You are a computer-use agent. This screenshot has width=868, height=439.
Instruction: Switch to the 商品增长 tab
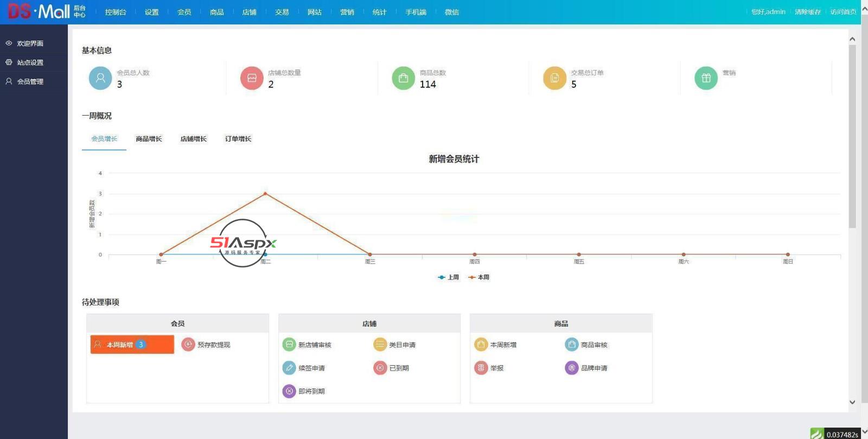point(149,139)
